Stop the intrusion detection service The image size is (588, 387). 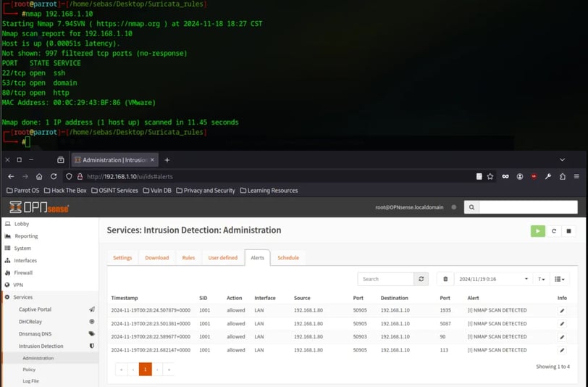(x=568, y=231)
